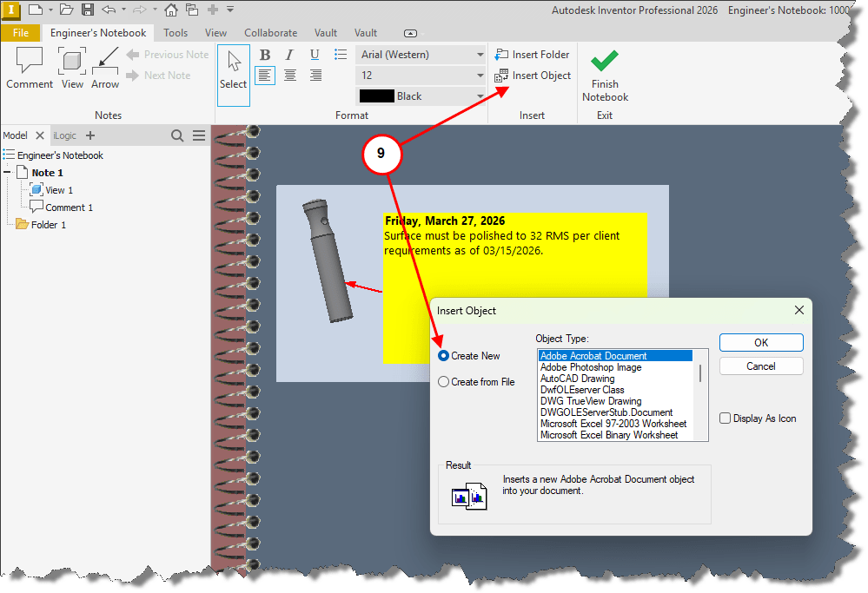
Task: Switch to Tools ribbon tab
Action: (x=176, y=33)
